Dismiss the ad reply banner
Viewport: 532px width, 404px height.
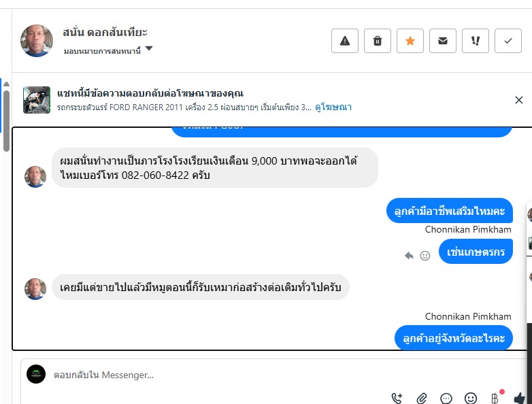tap(519, 100)
